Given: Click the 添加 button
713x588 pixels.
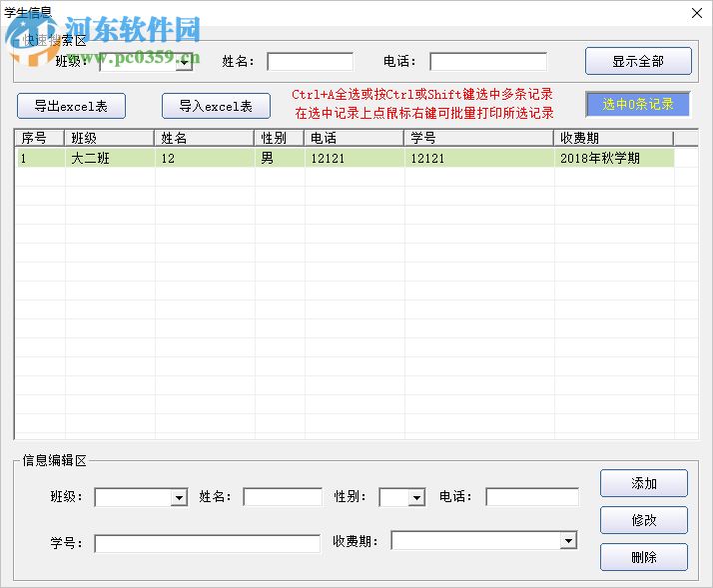Looking at the screenshot, I should (x=644, y=483).
